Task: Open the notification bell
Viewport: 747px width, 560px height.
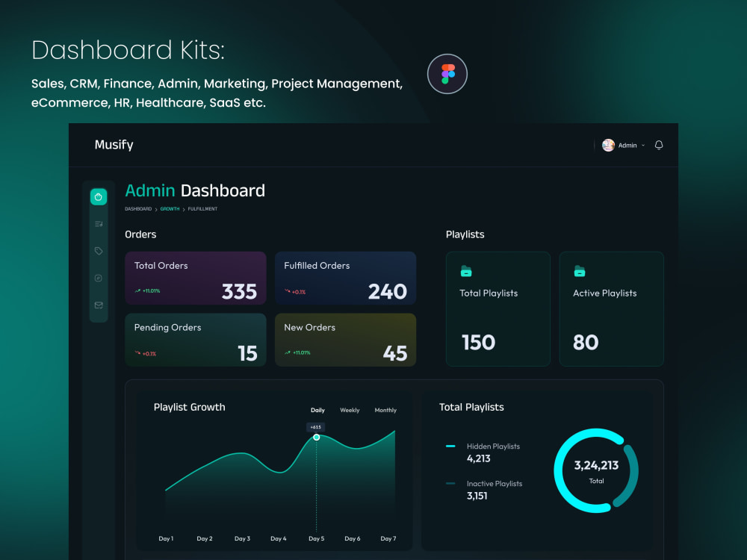Action: [658, 145]
